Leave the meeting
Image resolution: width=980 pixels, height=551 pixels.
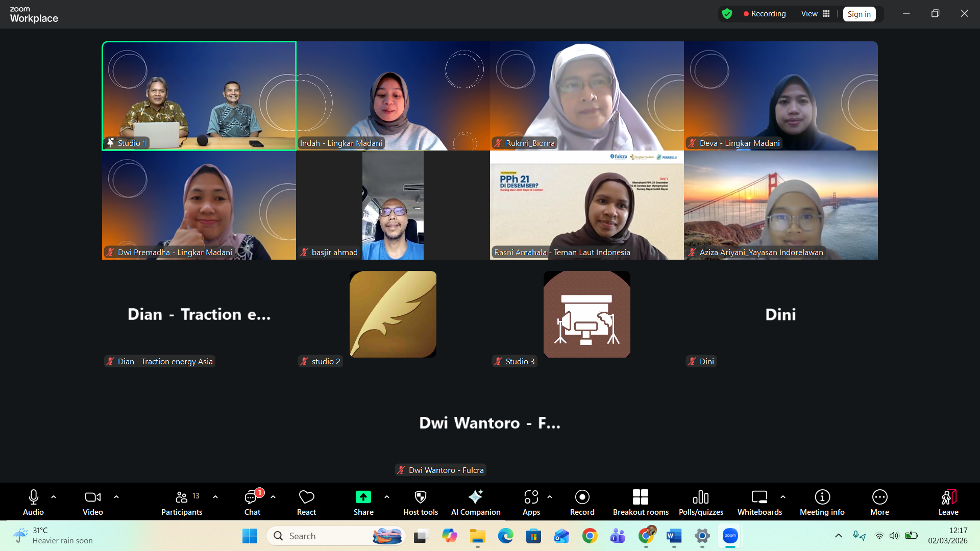pyautogui.click(x=948, y=502)
